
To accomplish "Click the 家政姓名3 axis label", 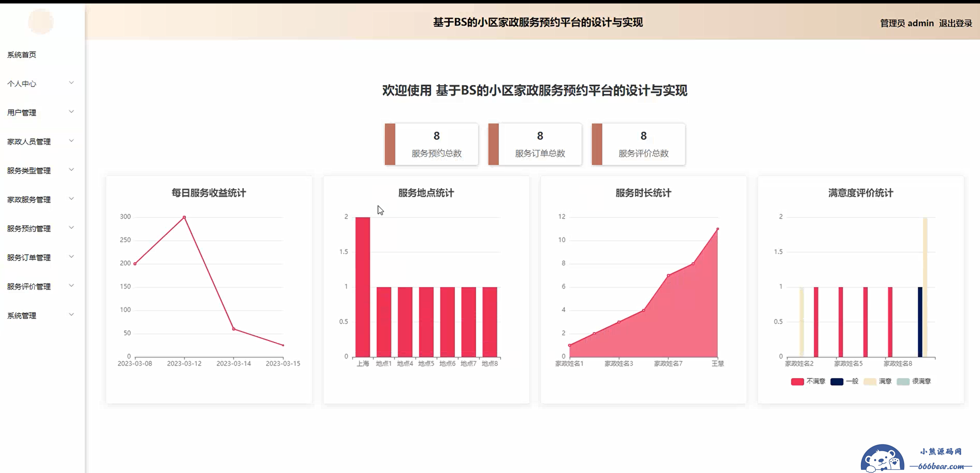I will click(619, 363).
